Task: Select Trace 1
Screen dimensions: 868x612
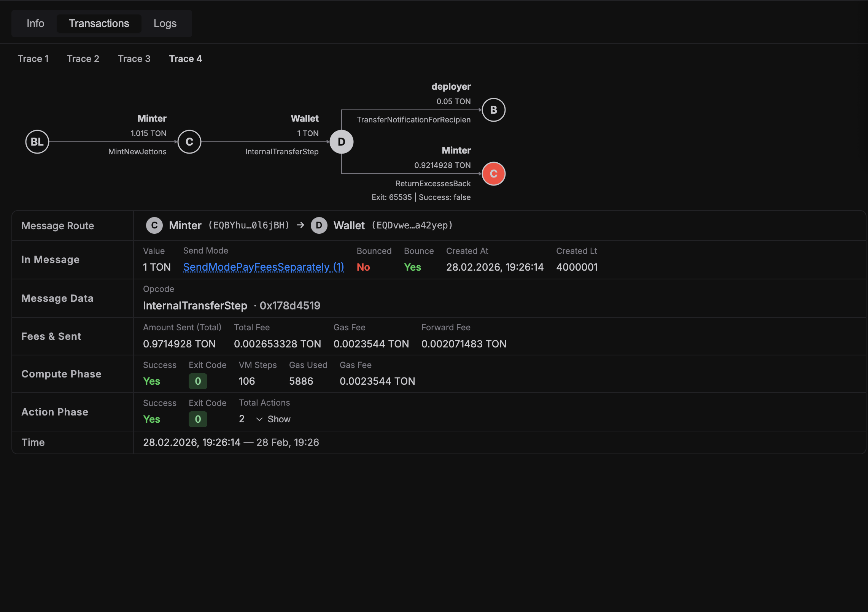Action: (x=33, y=59)
